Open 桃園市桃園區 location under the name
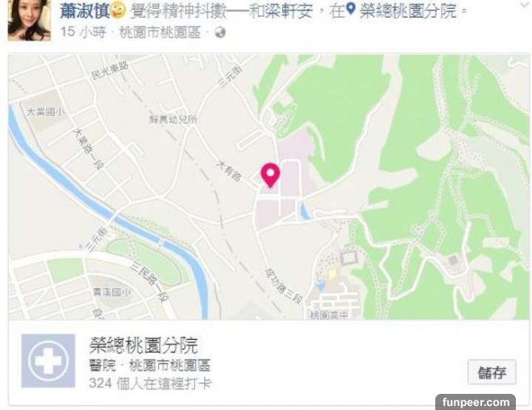The image size is (532, 410). tap(160, 33)
